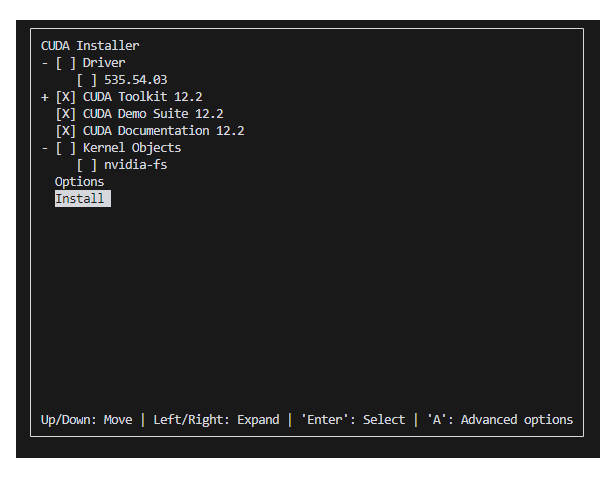Collapse the Driver tree with minus sign
Screen dimensions: 616x480
coord(45,63)
